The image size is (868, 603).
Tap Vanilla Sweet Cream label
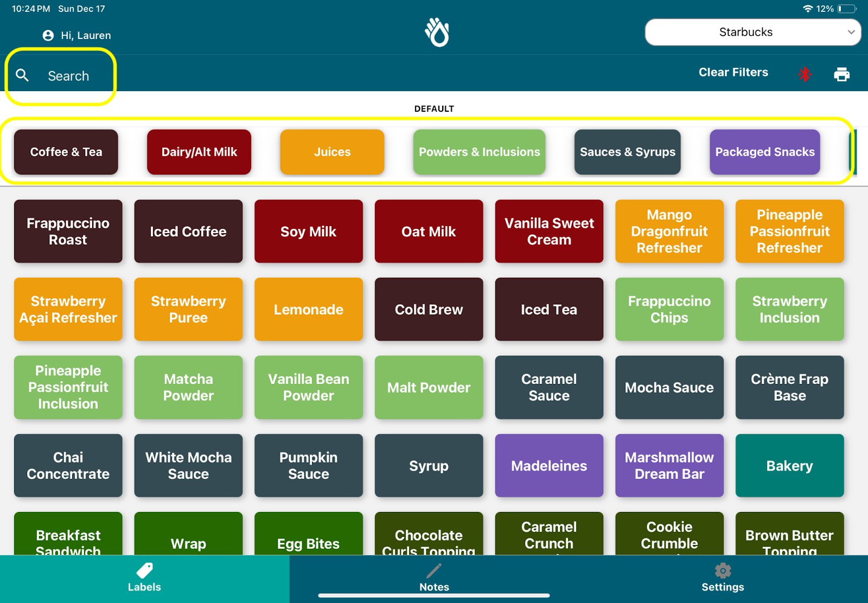click(549, 232)
